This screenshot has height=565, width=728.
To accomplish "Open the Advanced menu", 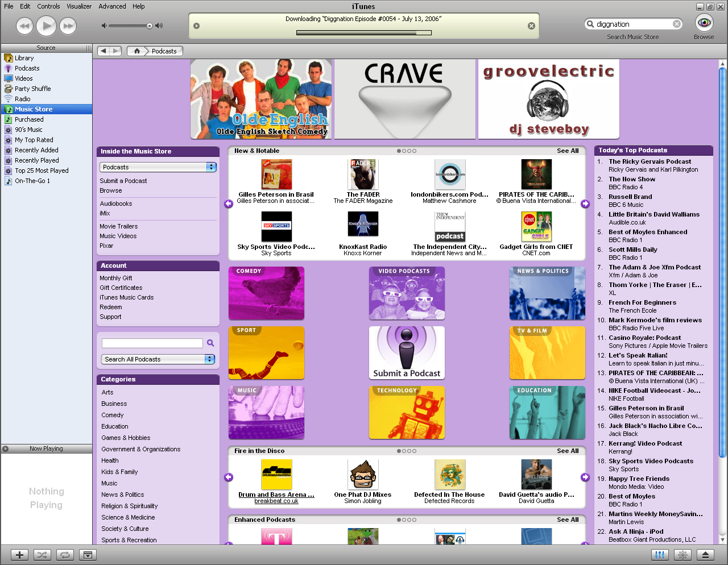I will pyautogui.click(x=112, y=6).
